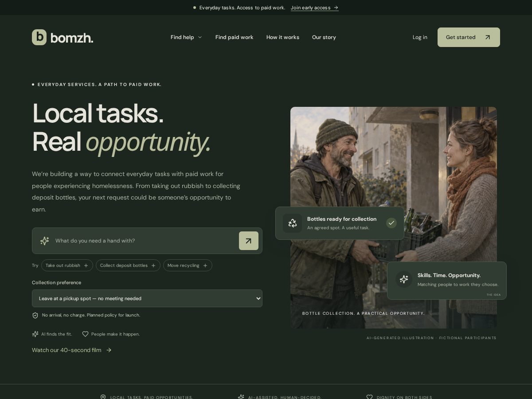
Task: Go to Find paid work
Action: click(x=234, y=37)
